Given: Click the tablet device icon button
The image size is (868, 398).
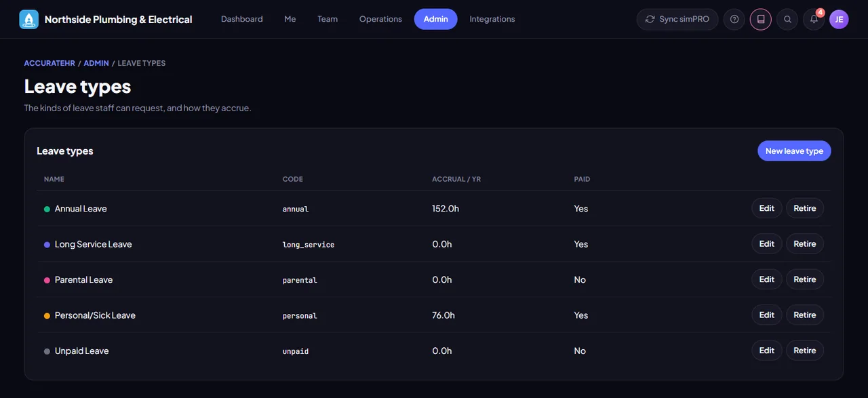Looking at the screenshot, I should (x=761, y=19).
